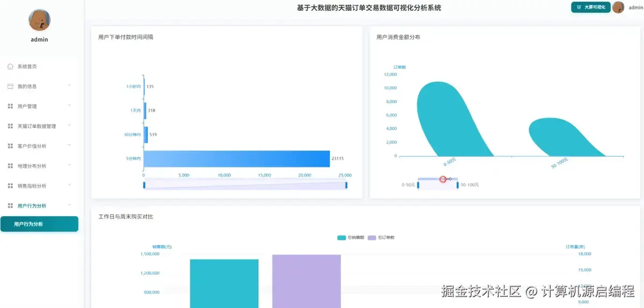The image size is (644, 308).
Task: Expand the 地理分布分析 chevron
Action: (70, 165)
